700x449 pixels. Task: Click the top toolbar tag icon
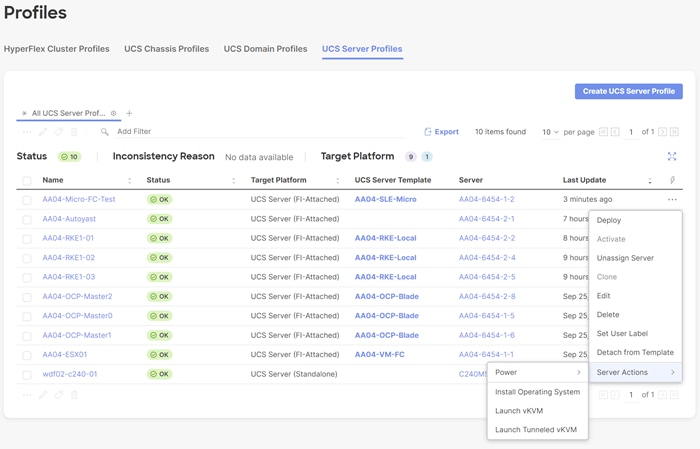(58, 132)
